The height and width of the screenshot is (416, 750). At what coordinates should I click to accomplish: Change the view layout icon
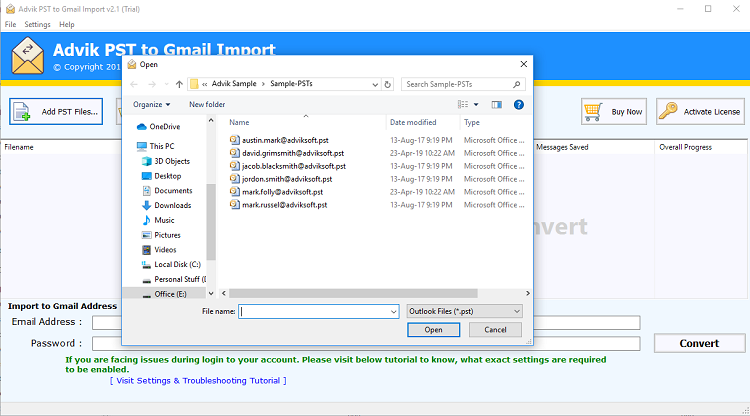click(463, 104)
